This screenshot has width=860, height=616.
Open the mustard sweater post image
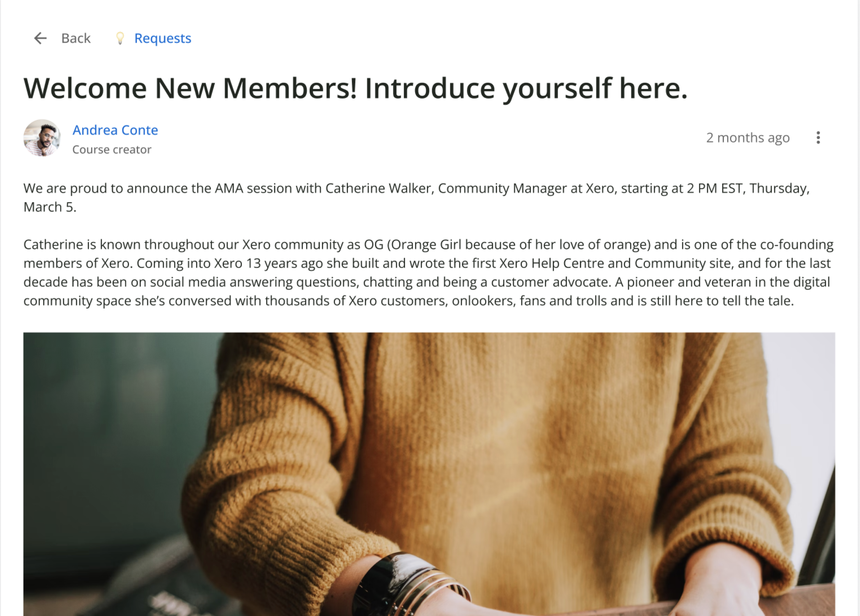tap(429, 474)
